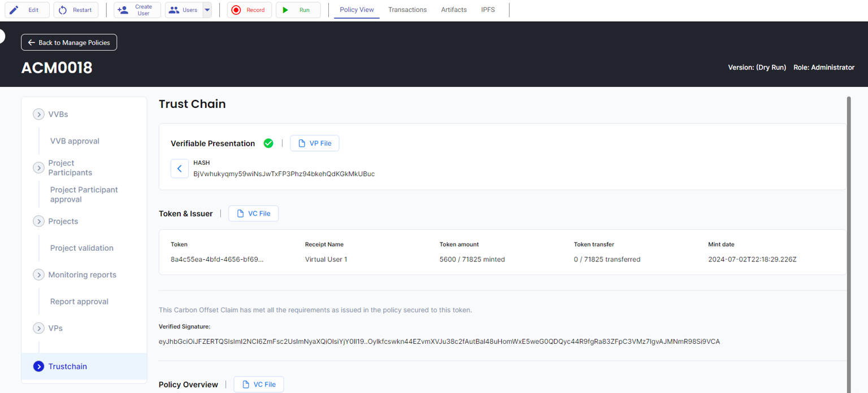The height and width of the screenshot is (393, 868).
Task: Click the Create User icon
Action: tap(123, 10)
